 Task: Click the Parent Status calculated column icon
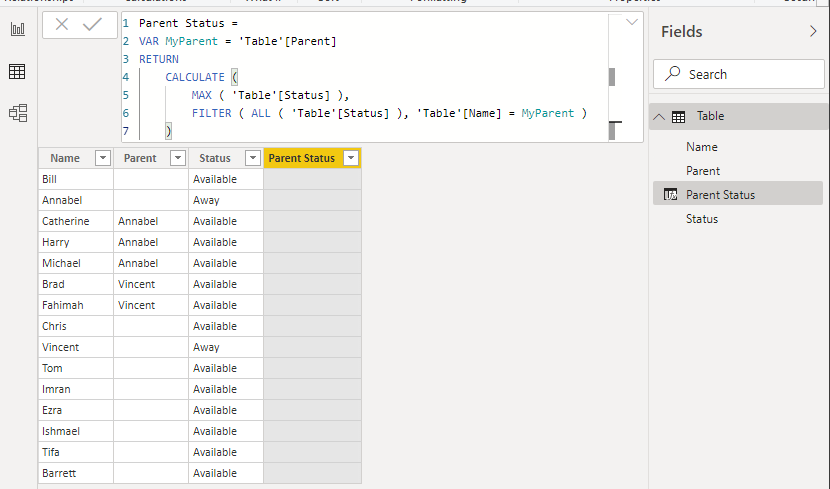pos(670,195)
